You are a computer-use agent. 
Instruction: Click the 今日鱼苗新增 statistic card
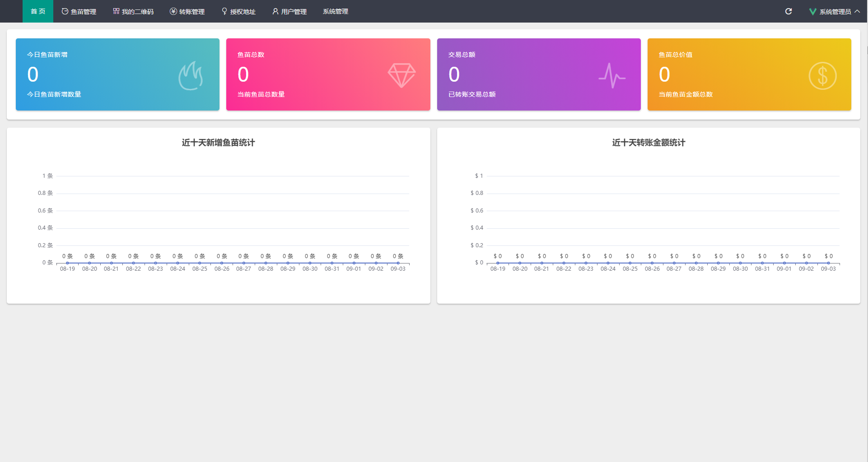(117, 74)
